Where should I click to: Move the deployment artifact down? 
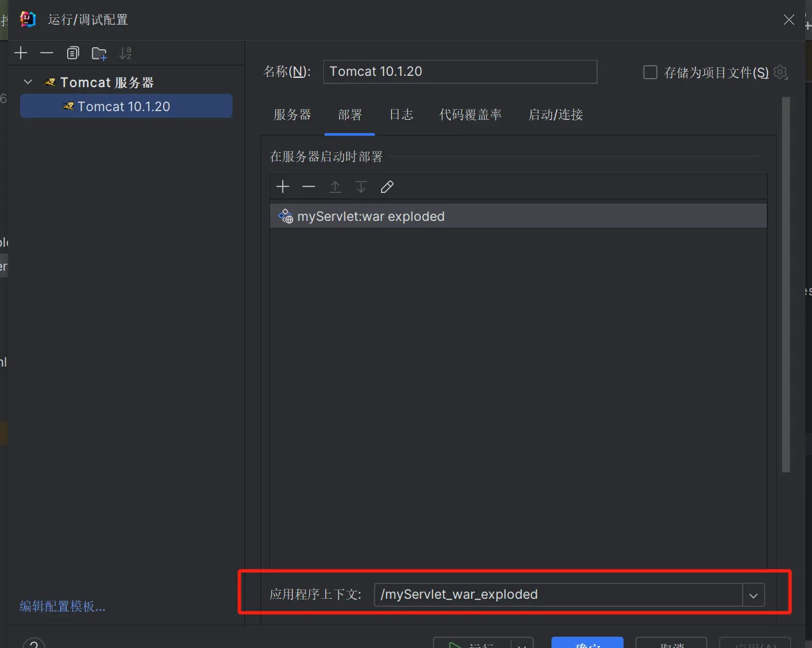click(361, 187)
